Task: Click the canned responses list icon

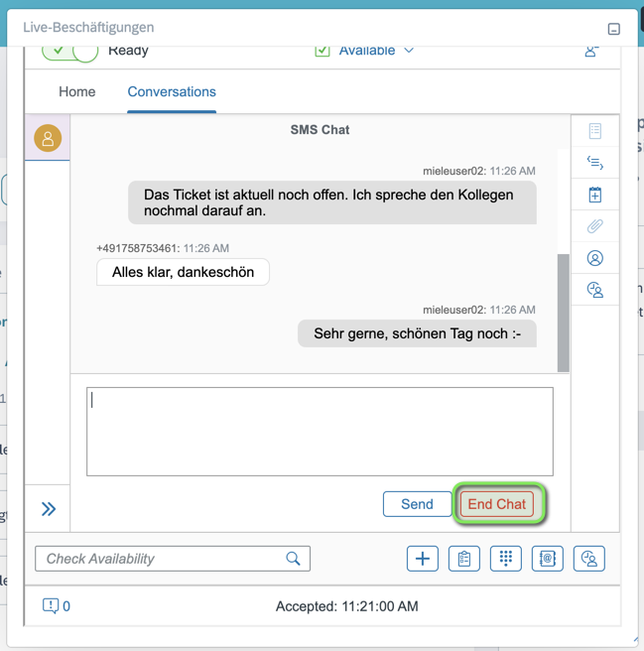Action: (x=594, y=163)
